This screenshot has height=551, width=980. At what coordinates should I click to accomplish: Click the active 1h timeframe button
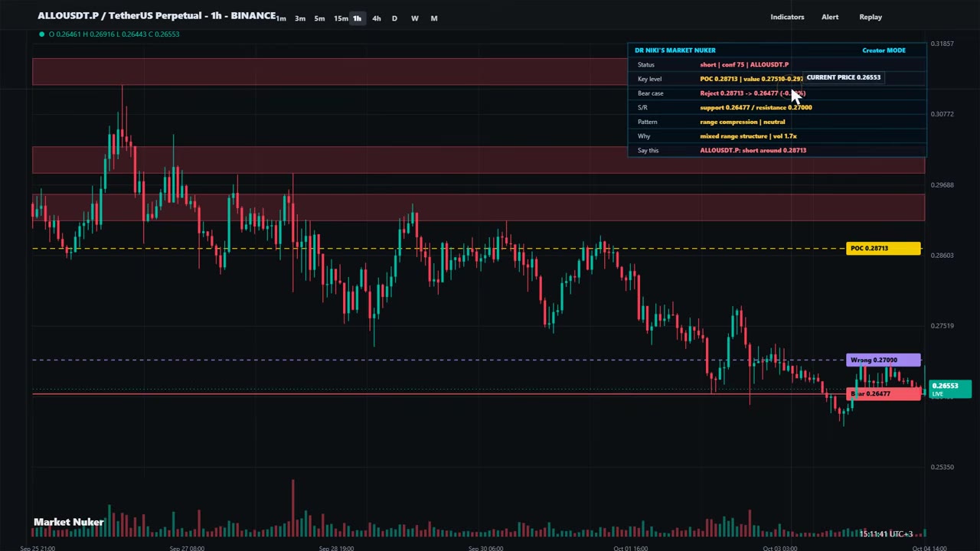(x=357, y=18)
